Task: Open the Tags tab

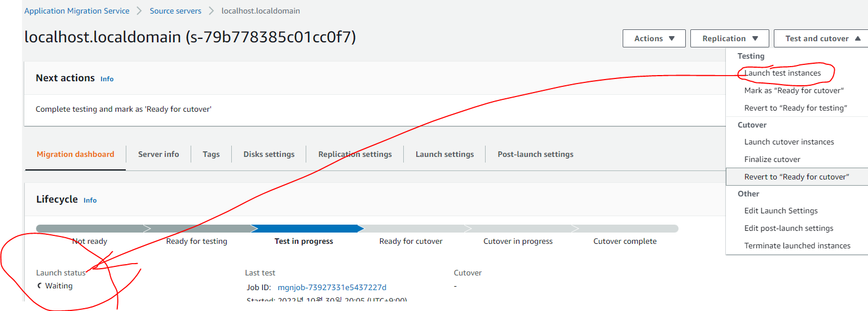Action: [211, 154]
